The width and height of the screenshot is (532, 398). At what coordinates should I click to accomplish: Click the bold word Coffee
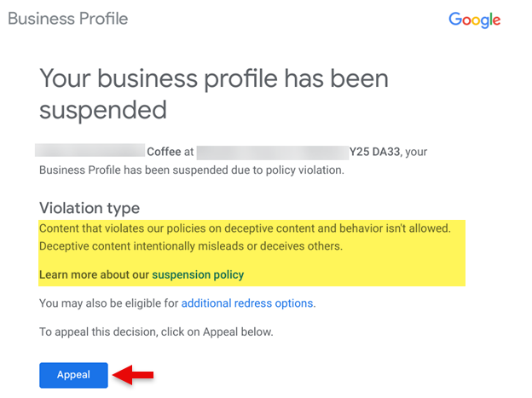click(x=165, y=152)
